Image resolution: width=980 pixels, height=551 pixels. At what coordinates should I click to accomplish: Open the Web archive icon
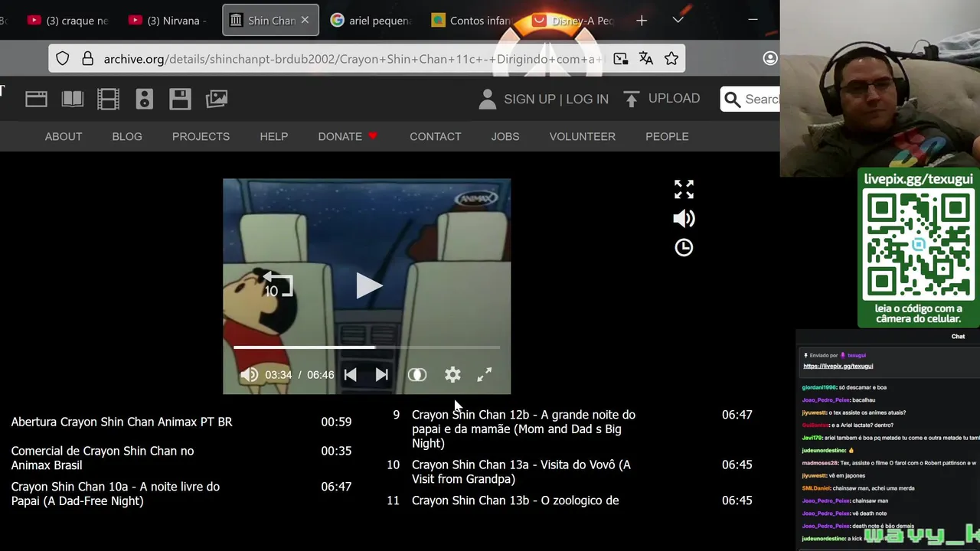tap(36, 99)
